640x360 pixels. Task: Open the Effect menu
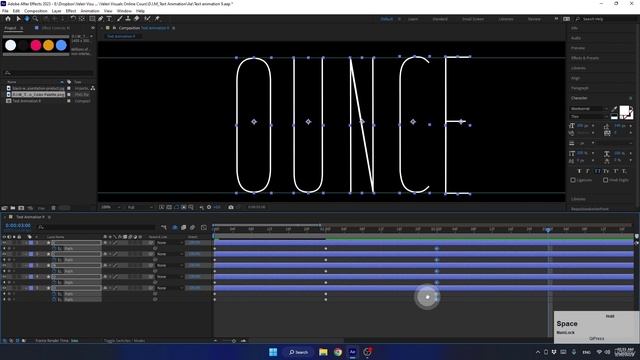click(71, 11)
